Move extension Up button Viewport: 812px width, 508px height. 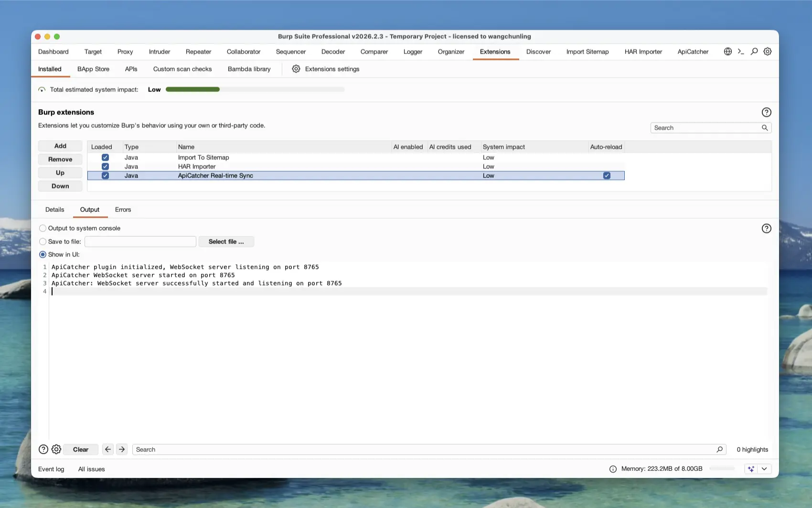click(x=60, y=173)
